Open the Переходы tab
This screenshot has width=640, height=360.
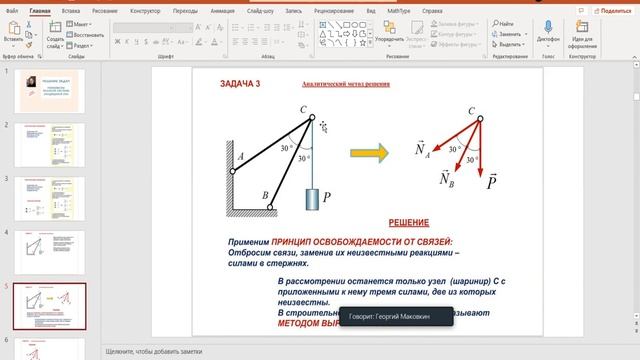pos(185,11)
